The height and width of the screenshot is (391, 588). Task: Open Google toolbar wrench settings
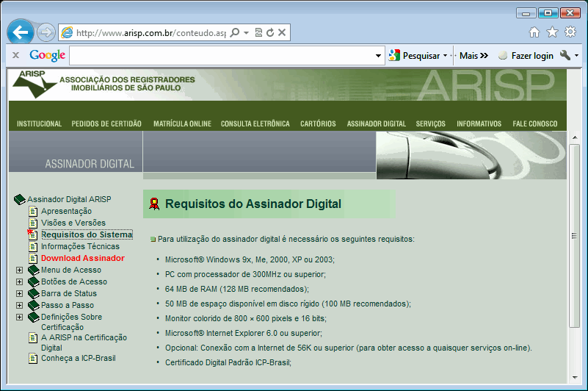pyautogui.click(x=565, y=55)
